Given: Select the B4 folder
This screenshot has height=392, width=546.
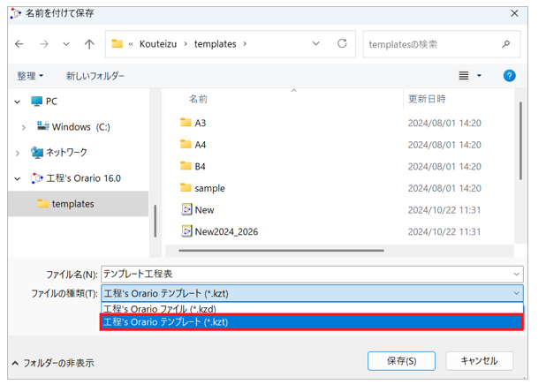Looking at the screenshot, I should (x=200, y=167).
